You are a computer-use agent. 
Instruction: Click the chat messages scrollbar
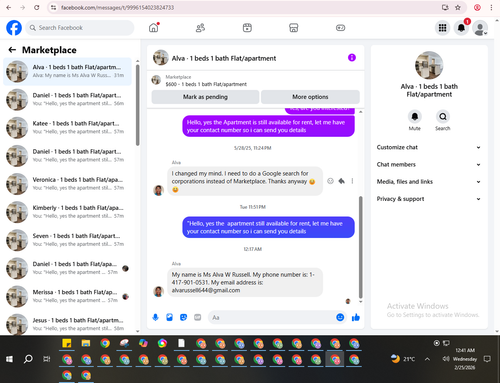[x=360, y=247]
